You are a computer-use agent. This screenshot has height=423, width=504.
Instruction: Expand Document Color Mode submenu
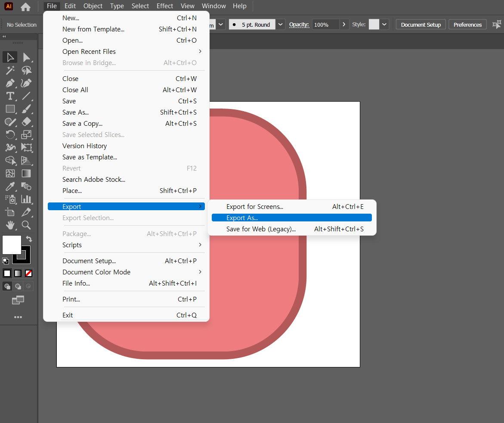[200, 272]
